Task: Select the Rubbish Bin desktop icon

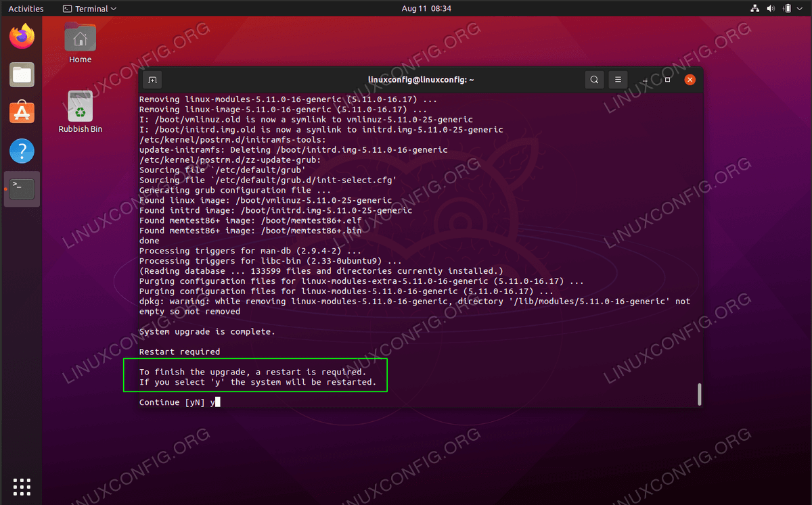Action: (x=80, y=108)
